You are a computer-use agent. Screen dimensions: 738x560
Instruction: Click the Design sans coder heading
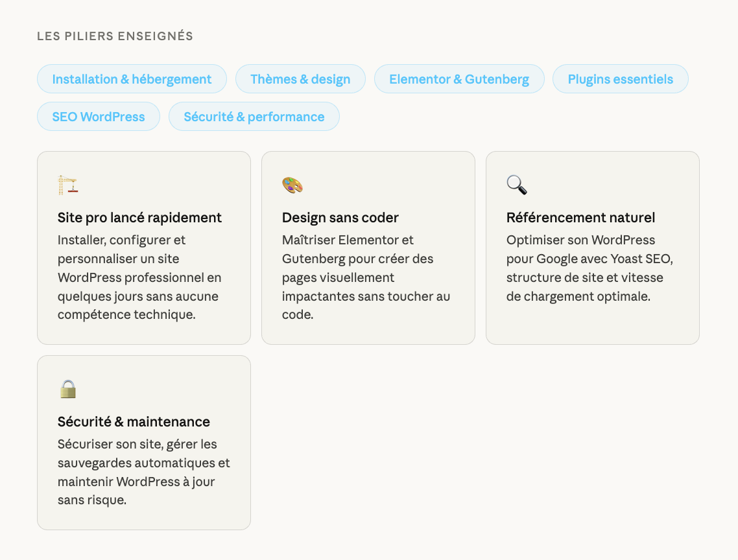coord(340,218)
